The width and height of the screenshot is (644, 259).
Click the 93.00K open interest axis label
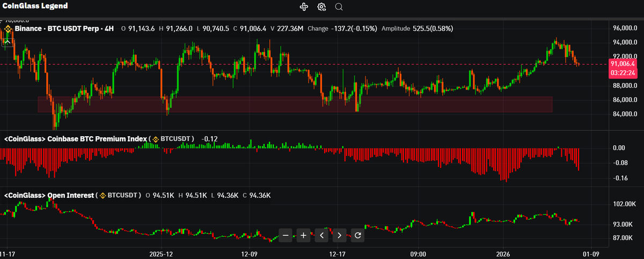click(623, 224)
